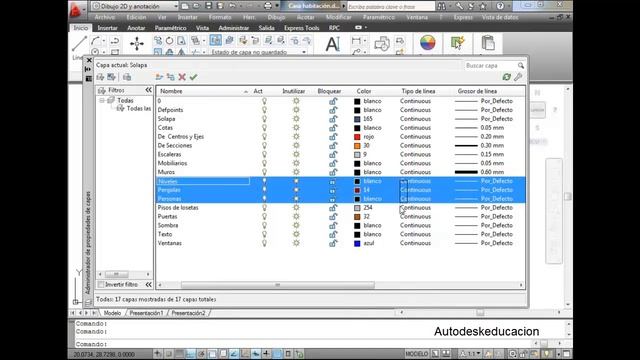Click in the Buscar capa search field
Screen dimensions: 640x360
pos(490,65)
